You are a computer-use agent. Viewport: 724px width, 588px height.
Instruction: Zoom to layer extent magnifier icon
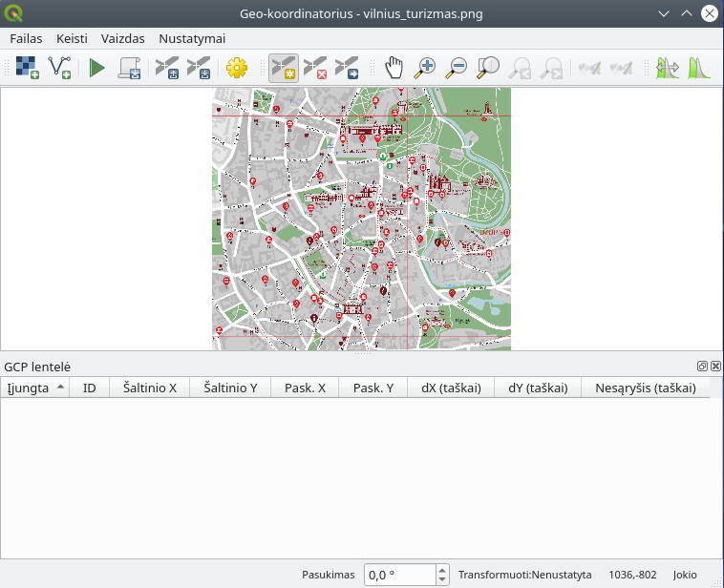488,68
